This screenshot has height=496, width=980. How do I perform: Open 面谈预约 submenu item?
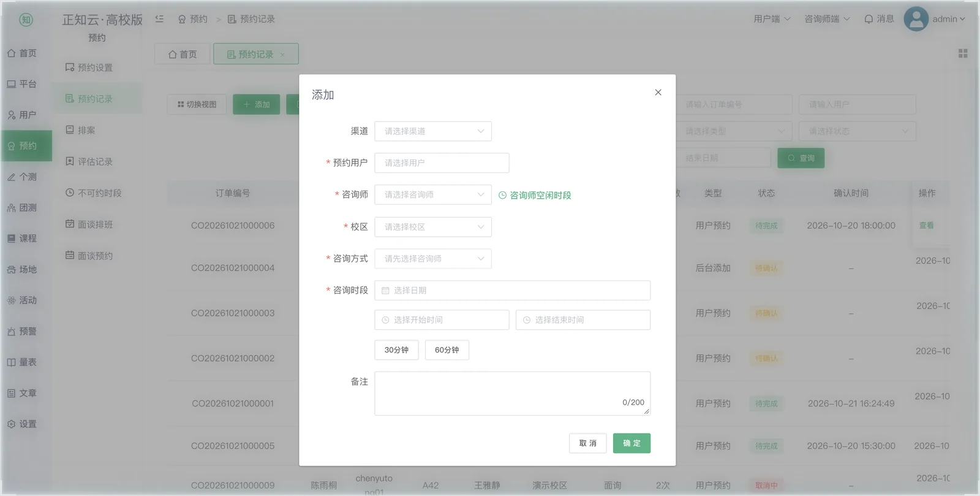[97, 256]
